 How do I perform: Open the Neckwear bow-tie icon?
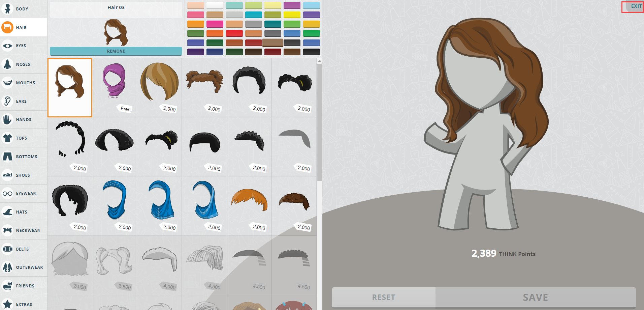[7, 230]
